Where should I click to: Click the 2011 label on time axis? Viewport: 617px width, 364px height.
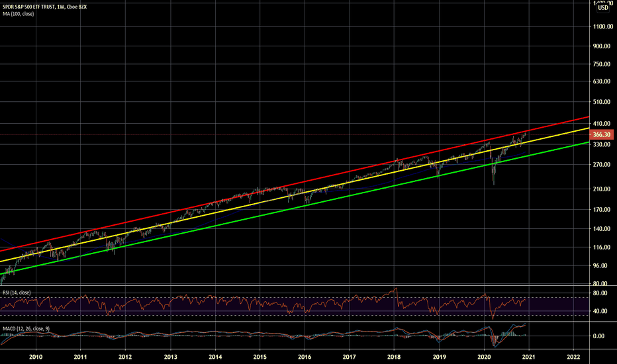click(80, 357)
